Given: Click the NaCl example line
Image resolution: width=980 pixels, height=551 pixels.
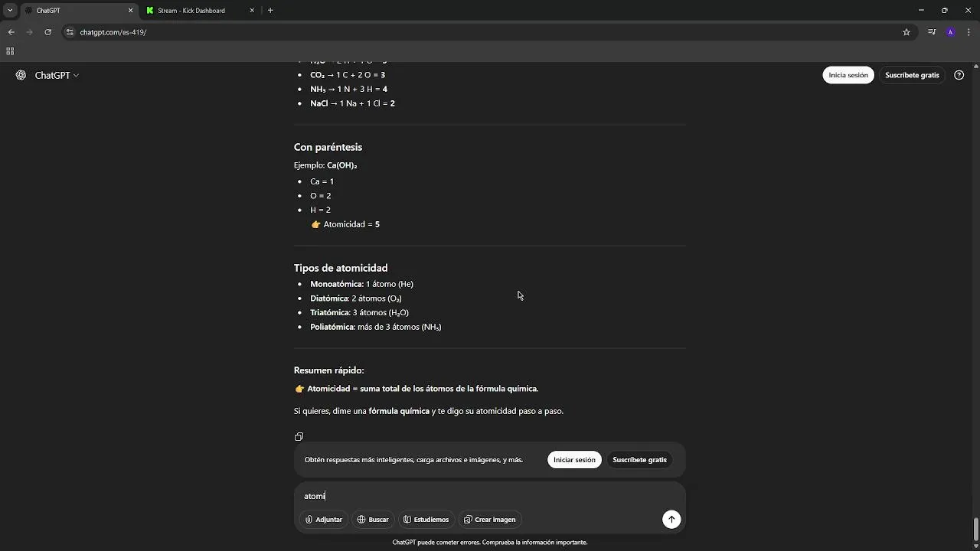Looking at the screenshot, I should [x=352, y=103].
